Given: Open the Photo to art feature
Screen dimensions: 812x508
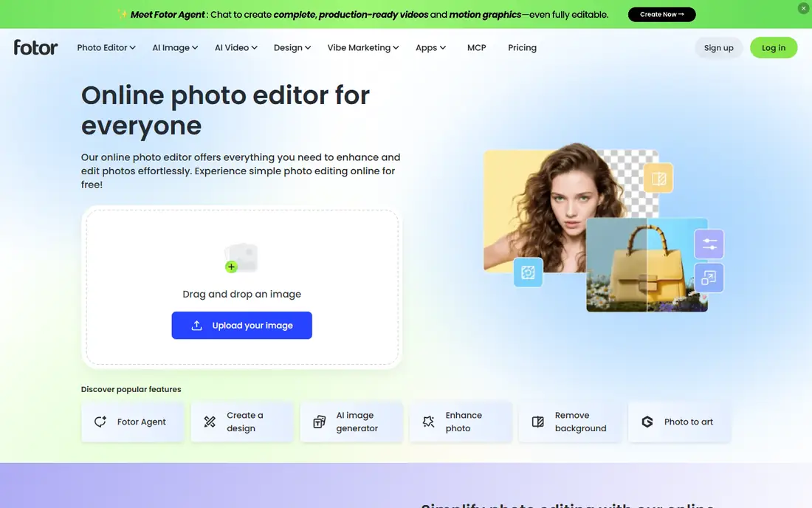Looking at the screenshot, I should [679, 422].
